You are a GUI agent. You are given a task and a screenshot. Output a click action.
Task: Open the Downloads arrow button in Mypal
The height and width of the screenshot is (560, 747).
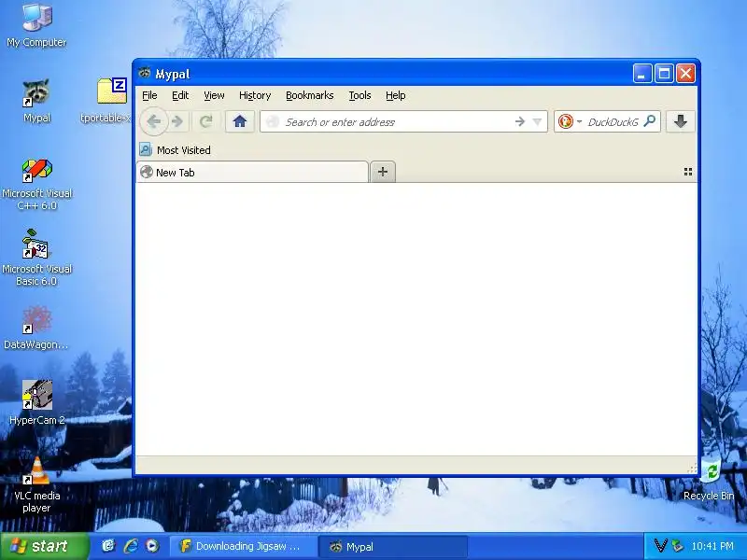coord(681,122)
